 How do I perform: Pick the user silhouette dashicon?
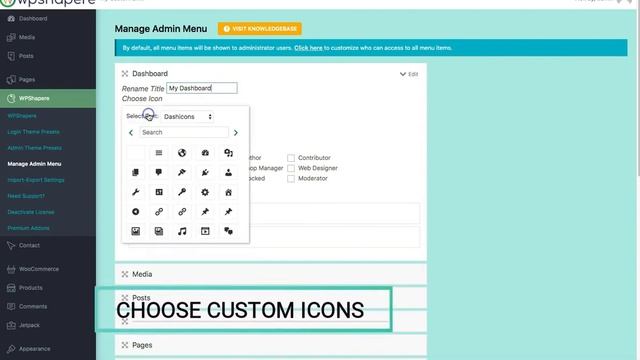[229, 173]
